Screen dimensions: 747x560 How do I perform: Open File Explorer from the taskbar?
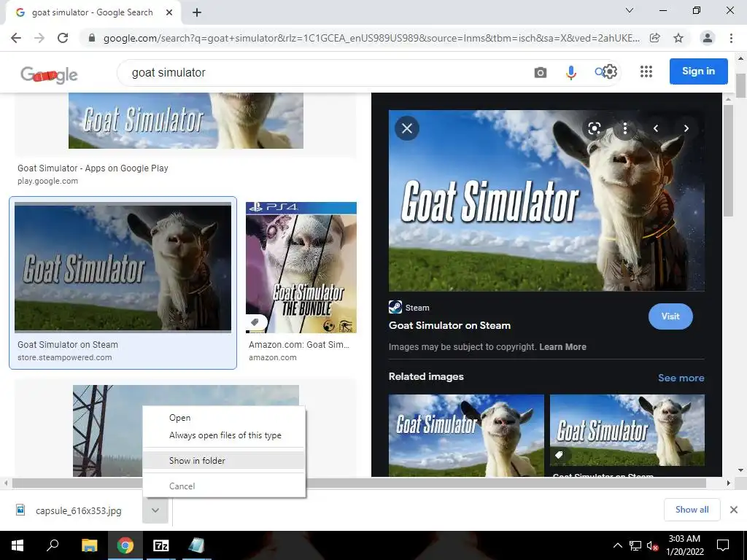pos(89,545)
